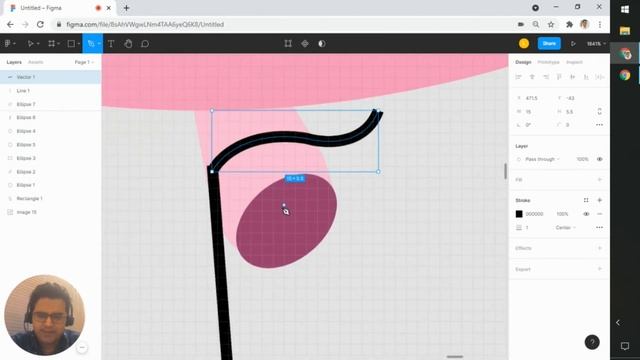Screen dimensions: 640x360
Task: Select the Pen tool
Action: [x=91, y=44]
